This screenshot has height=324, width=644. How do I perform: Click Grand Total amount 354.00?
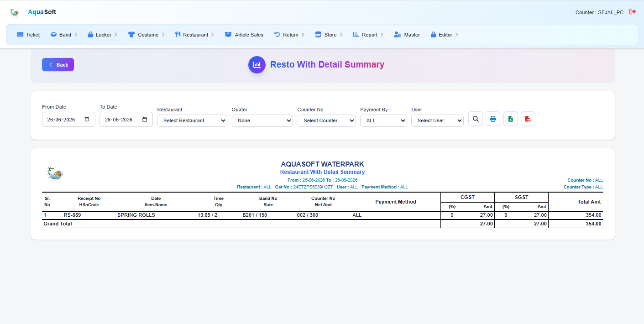click(593, 224)
